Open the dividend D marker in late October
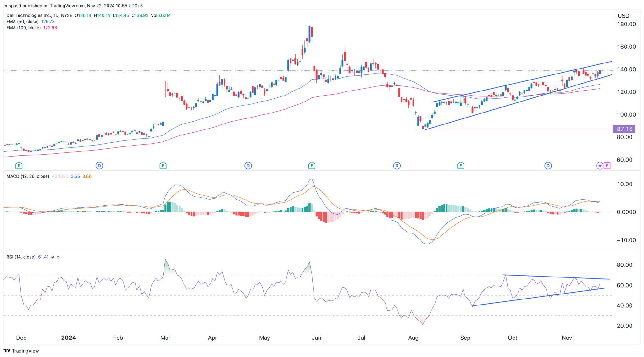 (x=548, y=166)
